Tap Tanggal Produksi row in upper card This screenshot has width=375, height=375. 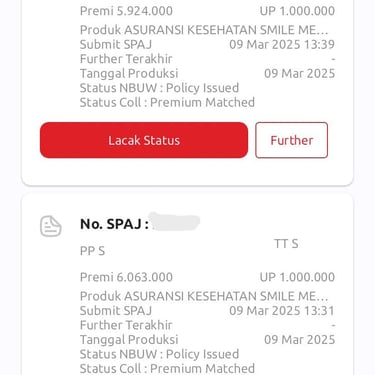[207, 73]
